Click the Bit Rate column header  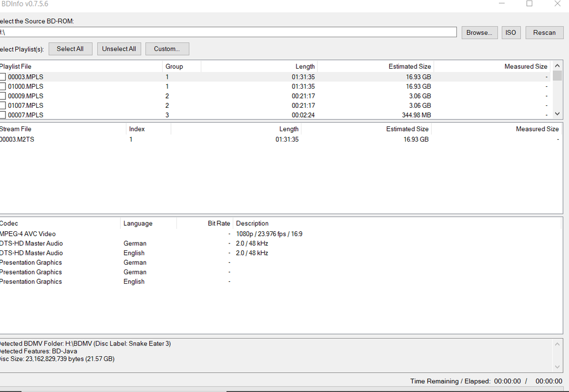pyautogui.click(x=205, y=223)
